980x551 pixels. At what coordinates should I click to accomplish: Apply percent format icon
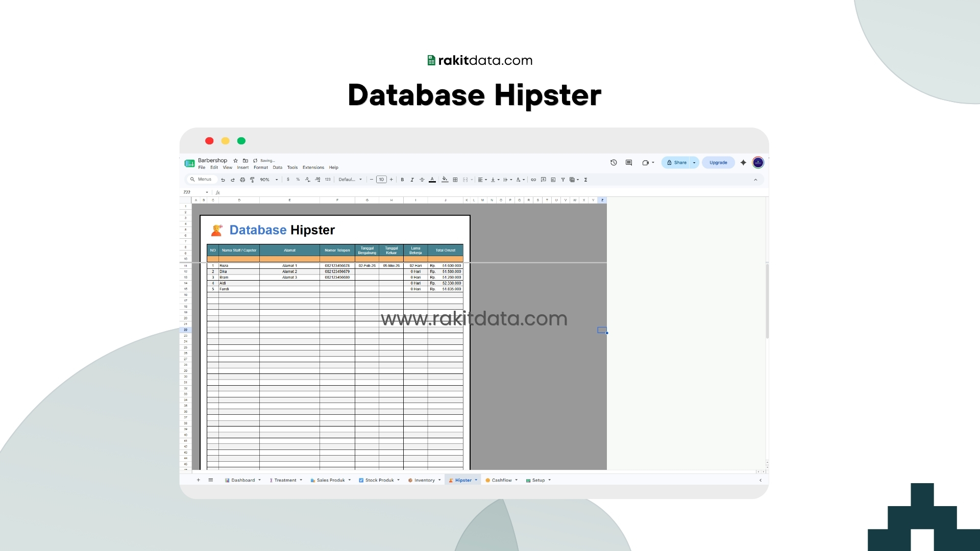tap(298, 180)
